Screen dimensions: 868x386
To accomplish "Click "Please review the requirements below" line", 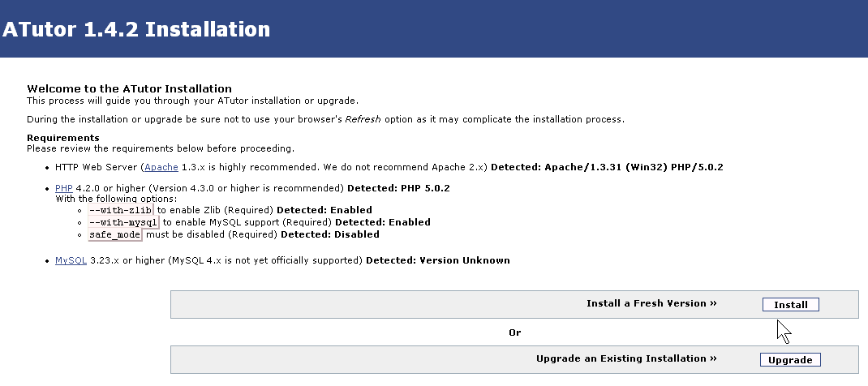I will (x=161, y=148).
